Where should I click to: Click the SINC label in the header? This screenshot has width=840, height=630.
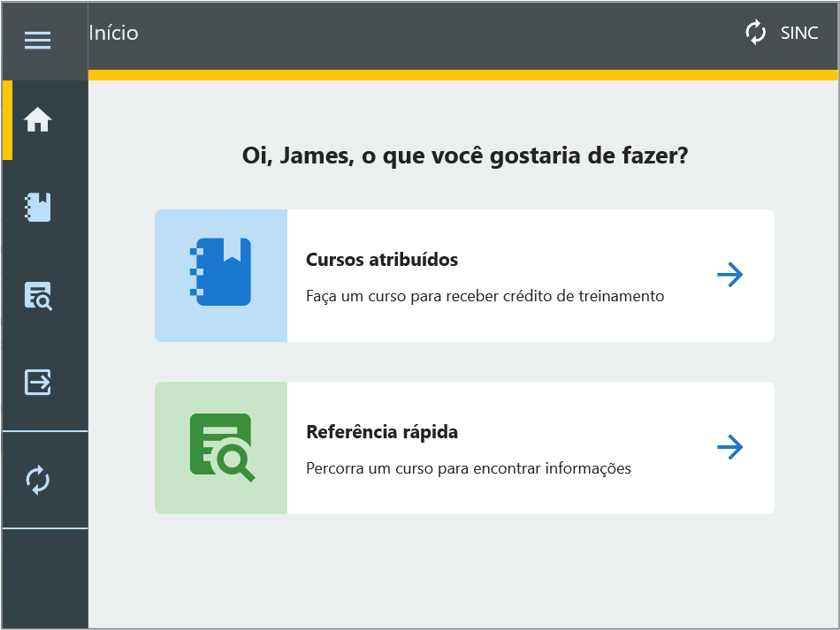[799, 34]
